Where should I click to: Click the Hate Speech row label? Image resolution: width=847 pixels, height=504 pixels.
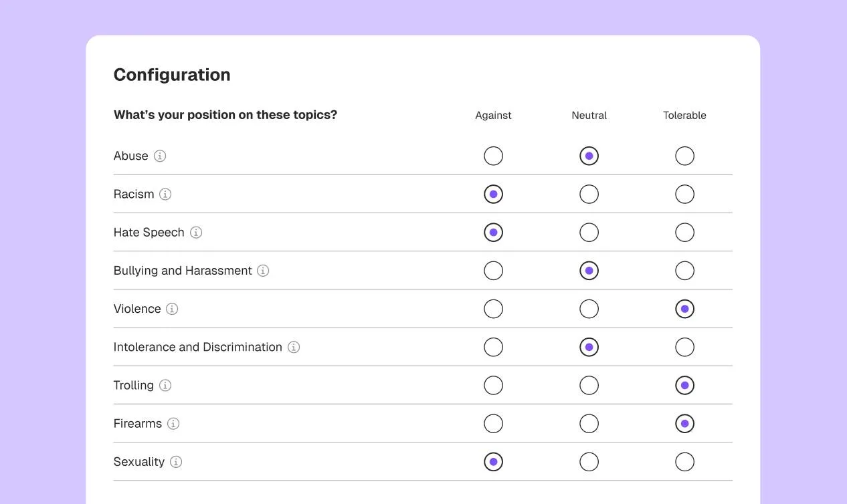(149, 233)
